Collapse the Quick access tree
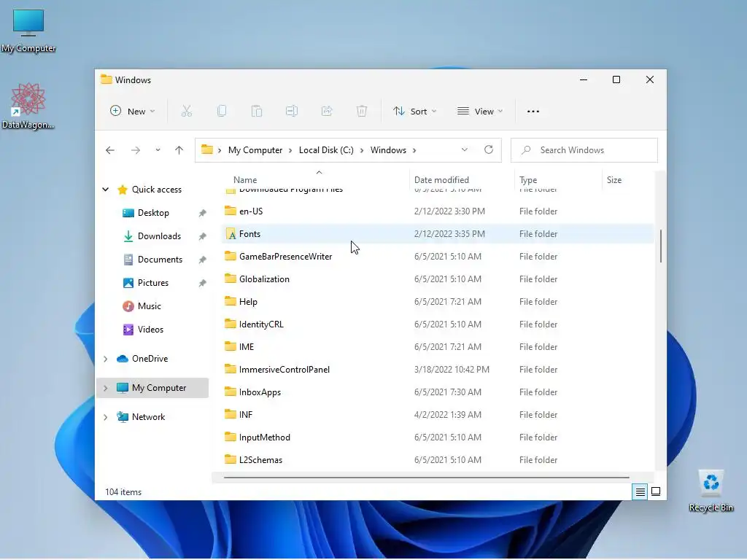This screenshot has width=747, height=560. [x=105, y=190]
